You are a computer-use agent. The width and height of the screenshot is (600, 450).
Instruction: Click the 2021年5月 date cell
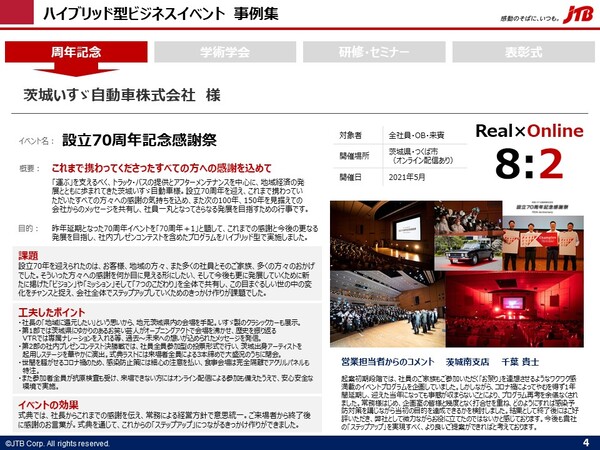(x=407, y=177)
